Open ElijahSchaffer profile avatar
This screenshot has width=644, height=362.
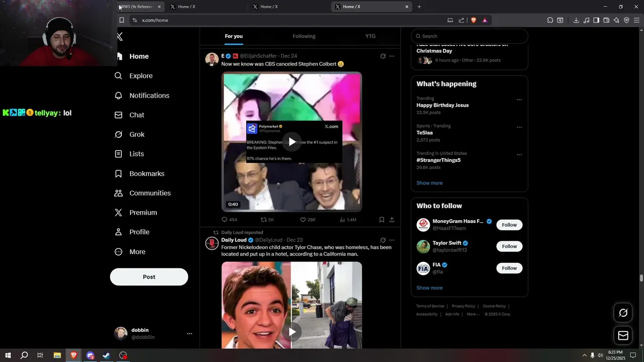212,59
